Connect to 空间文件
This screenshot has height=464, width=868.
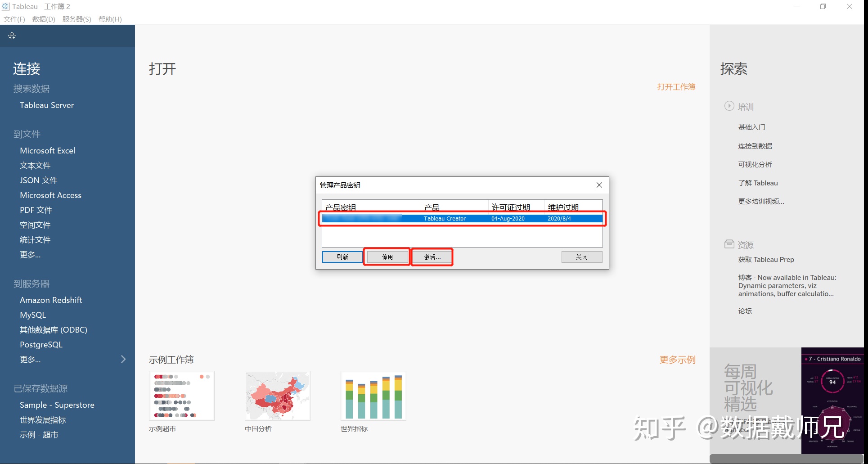click(x=35, y=225)
